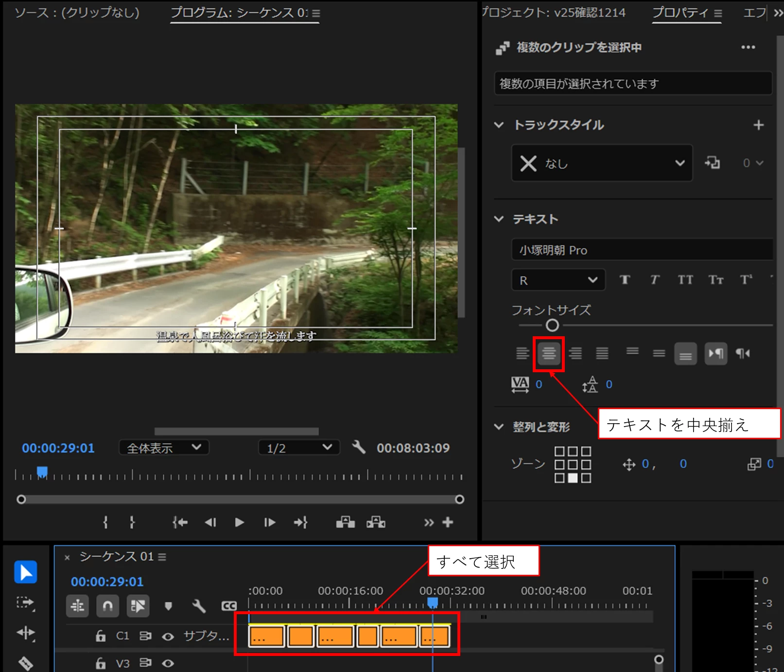This screenshot has width=784, height=672.
Task: Collapse the テキスト section
Action: coord(499,219)
